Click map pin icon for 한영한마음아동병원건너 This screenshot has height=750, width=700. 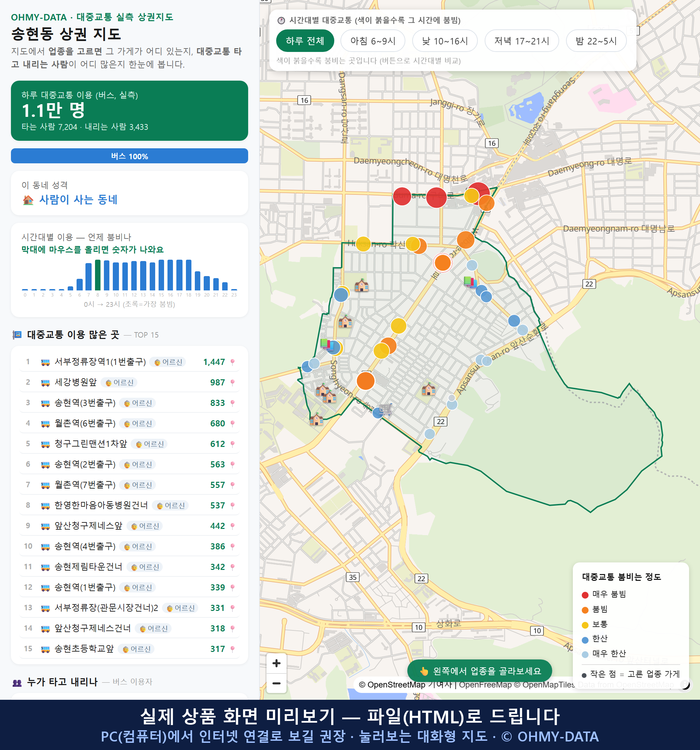(x=232, y=506)
